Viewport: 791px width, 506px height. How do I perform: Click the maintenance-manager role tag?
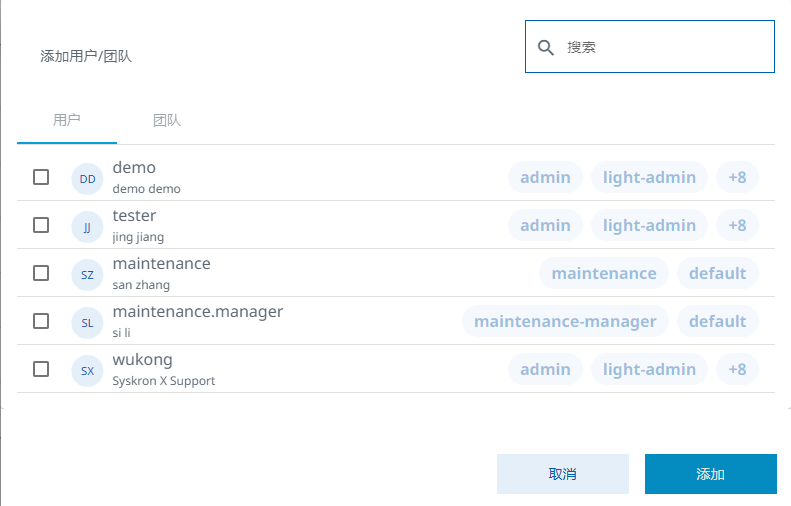coord(565,321)
